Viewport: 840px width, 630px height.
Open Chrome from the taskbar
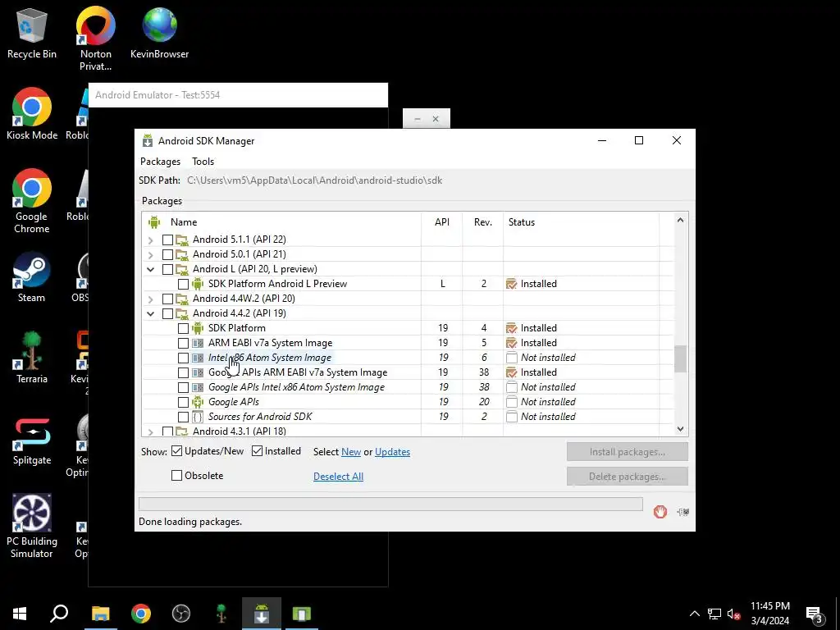point(141,614)
